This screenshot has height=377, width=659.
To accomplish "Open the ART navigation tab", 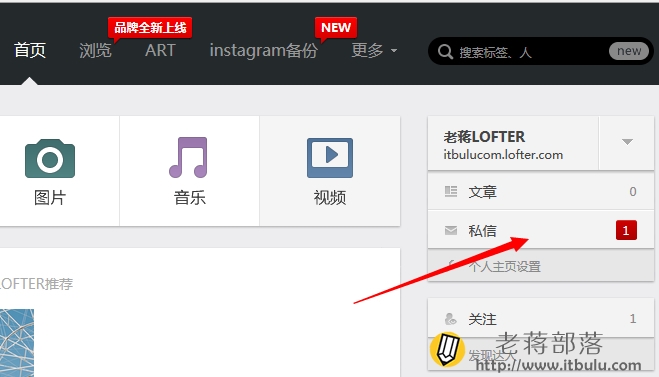I will coord(160,50).
